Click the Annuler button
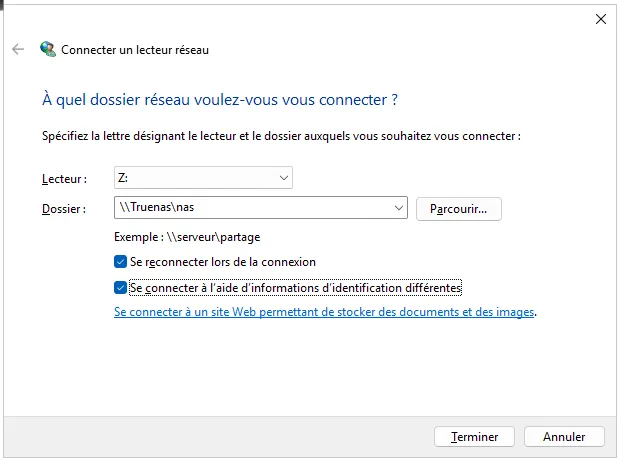 coord(564,437)
